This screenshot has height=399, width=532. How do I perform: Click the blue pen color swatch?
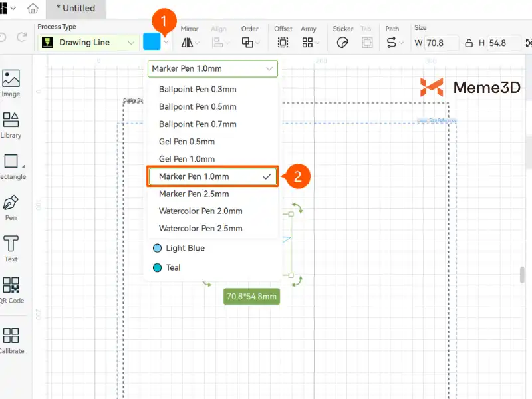tap(152, 42)
